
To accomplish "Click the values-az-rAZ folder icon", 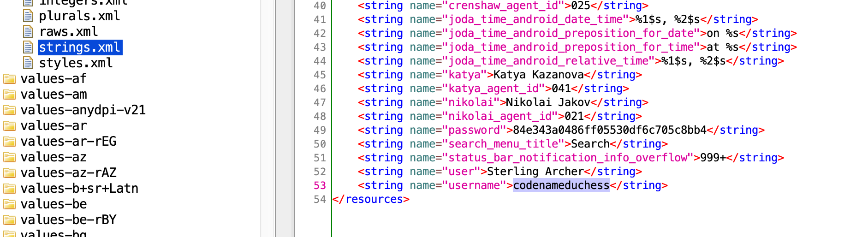I will point(9,173).
